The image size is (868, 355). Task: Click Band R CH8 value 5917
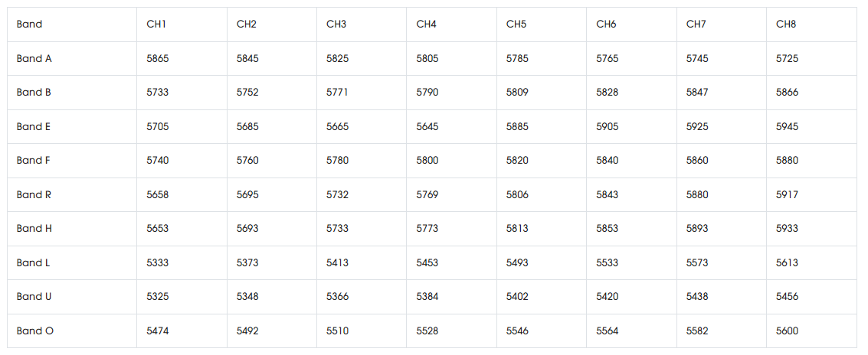click(x=788, y=194)
